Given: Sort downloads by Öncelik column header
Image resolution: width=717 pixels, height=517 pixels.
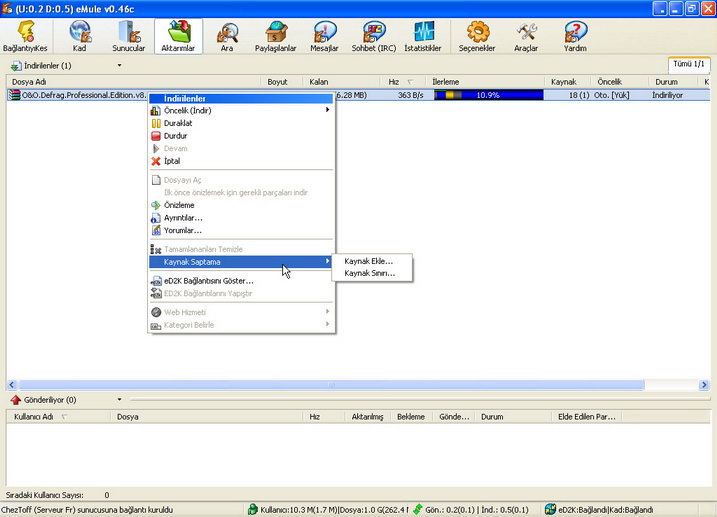Looking at the screenshot, I should coord(620,82).
